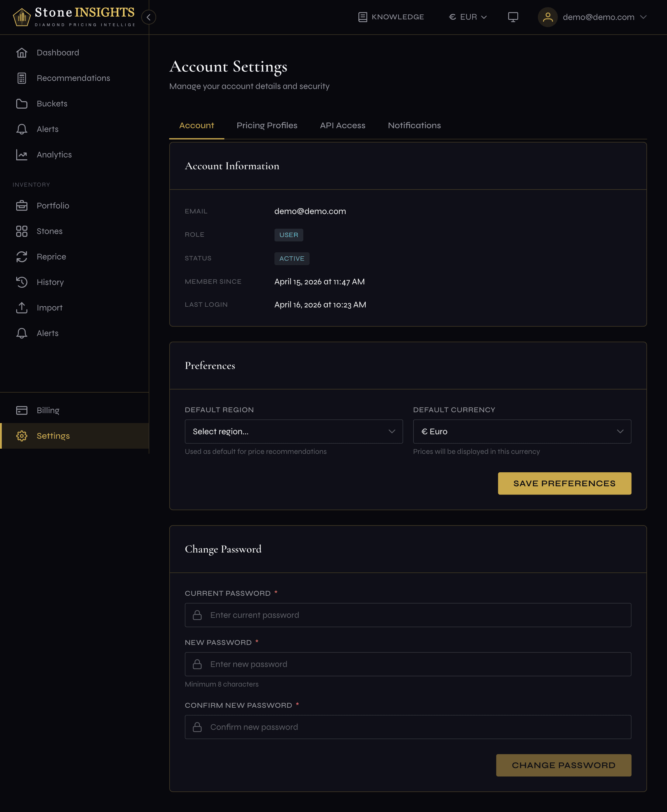667x812 pixels.
Task: Click the Save Preferences button
Action: [x=564, y=483]
